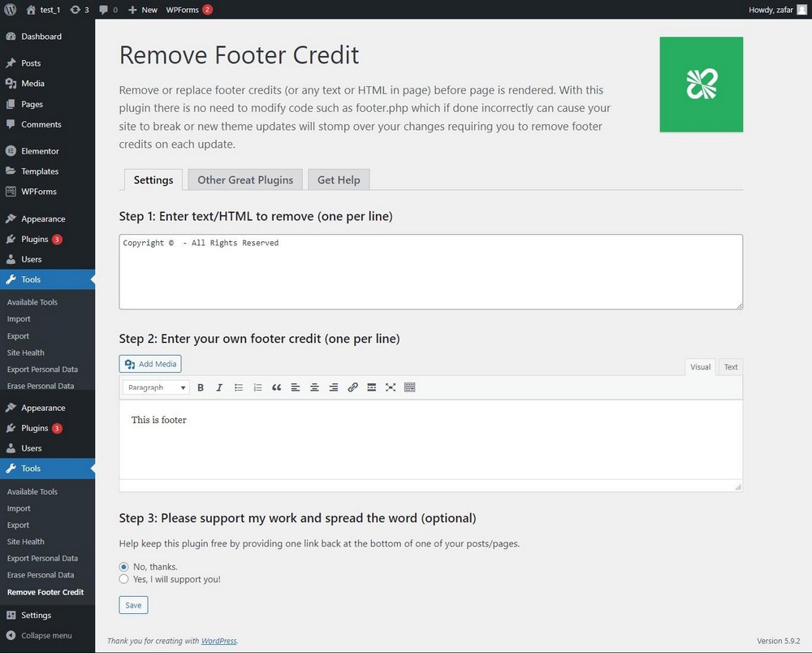Collapse the admin sidebar menu
The image size is (812, 653).
(x=48, y=635)
